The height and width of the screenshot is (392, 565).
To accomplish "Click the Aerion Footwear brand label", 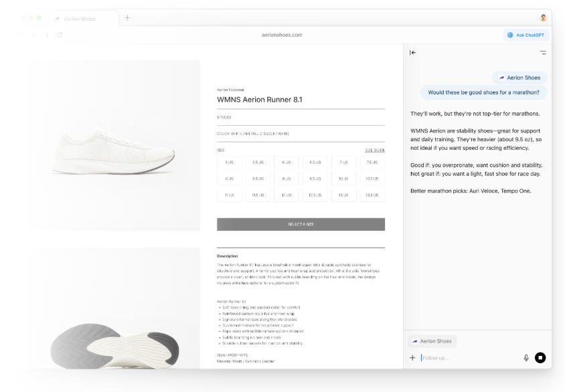I will [230, 90].
